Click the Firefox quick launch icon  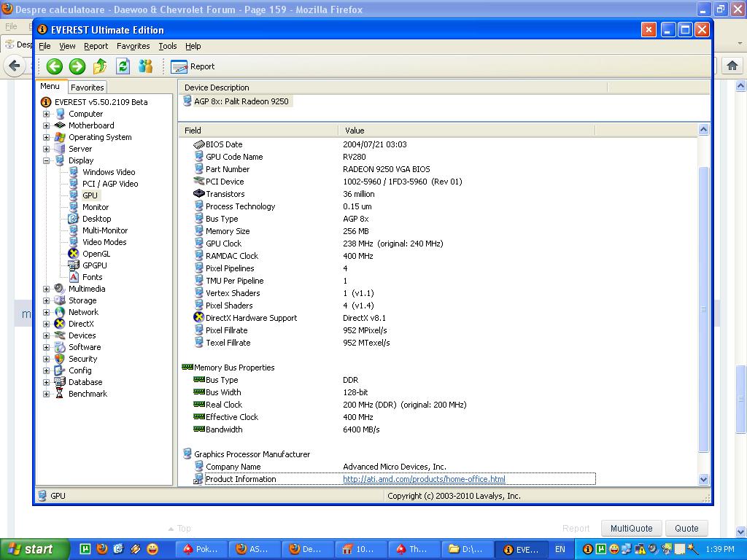101,549
